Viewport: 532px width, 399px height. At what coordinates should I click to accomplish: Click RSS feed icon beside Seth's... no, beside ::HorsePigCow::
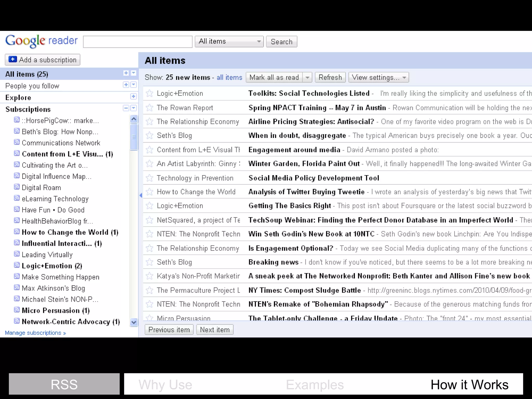(x=17, y=120)
